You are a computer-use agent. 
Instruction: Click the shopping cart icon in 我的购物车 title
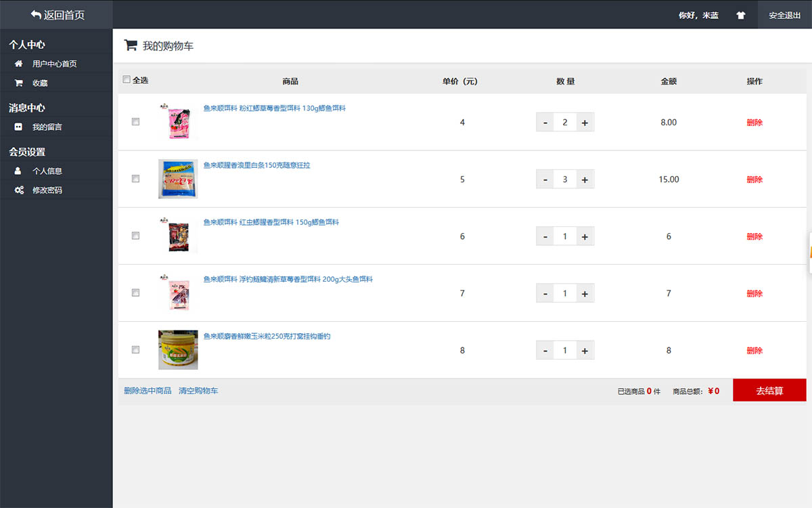coord(131,45)
